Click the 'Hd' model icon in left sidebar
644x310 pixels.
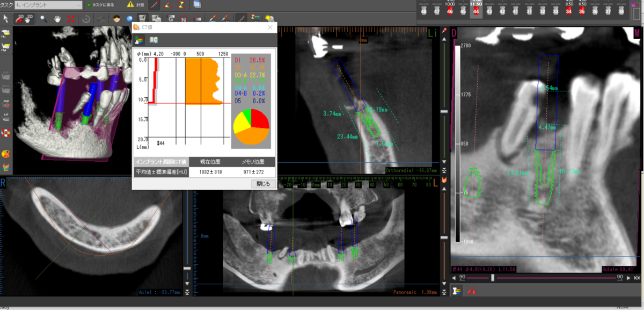[x=6, y=48]
